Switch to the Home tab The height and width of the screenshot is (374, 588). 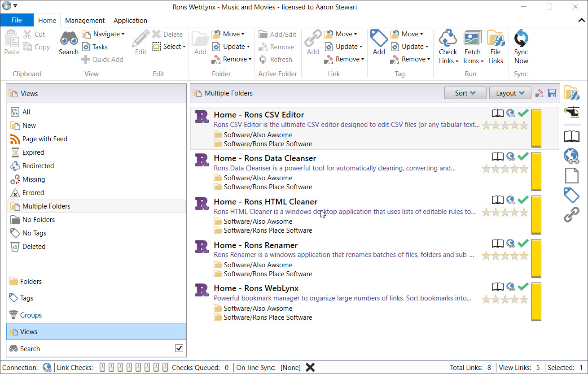pyautogui.click(x=47, y=20)
